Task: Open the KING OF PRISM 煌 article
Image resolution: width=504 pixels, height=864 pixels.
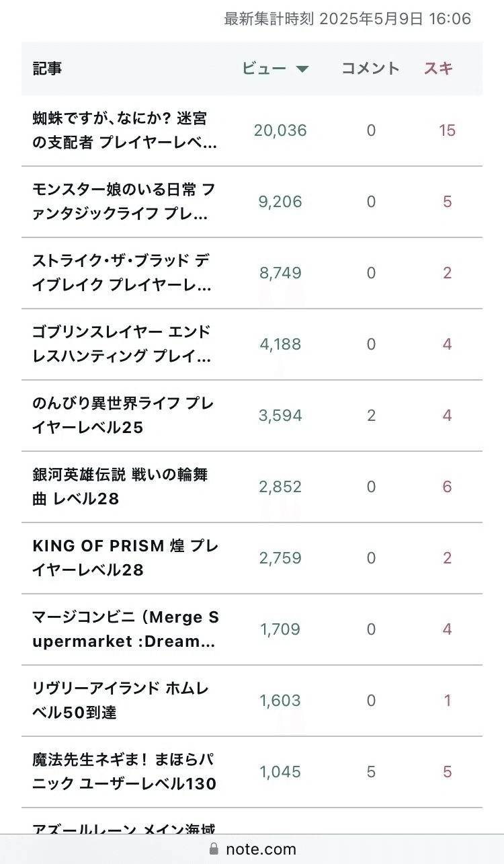Action: [x=125, y=558]
